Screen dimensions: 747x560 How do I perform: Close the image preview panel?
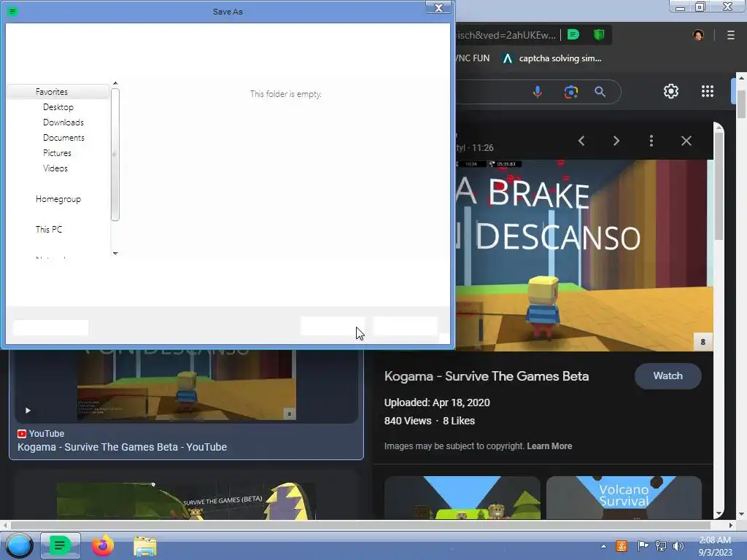(x=686, y=141)
